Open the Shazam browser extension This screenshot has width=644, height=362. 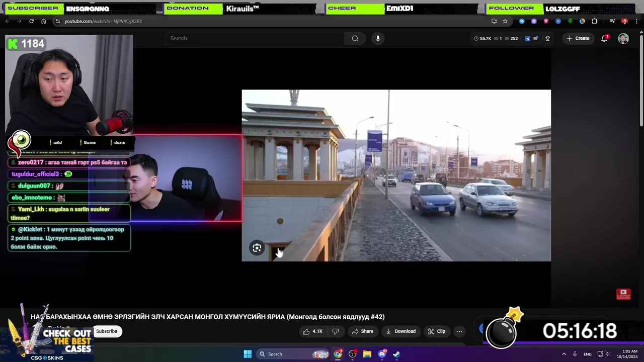click(522, 21)
